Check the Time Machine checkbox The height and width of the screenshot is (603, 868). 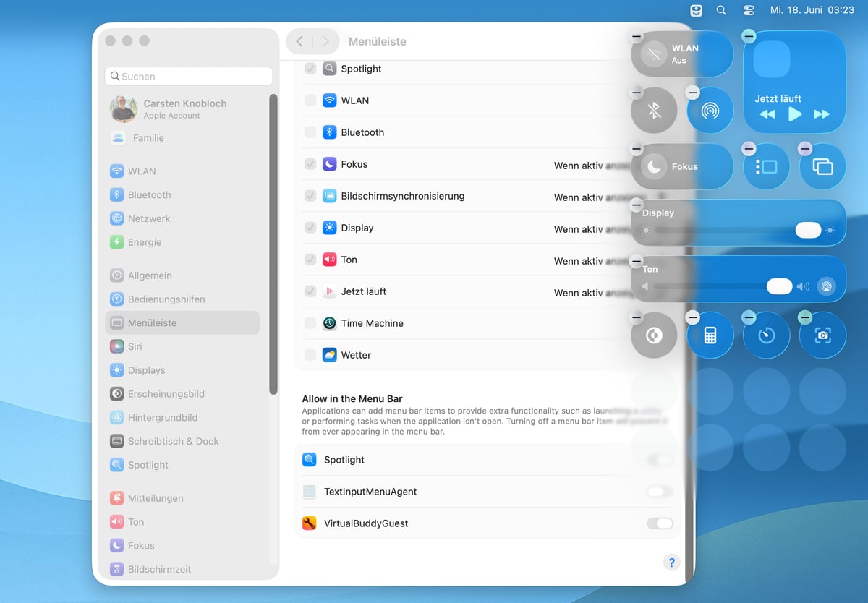(310, 323)
